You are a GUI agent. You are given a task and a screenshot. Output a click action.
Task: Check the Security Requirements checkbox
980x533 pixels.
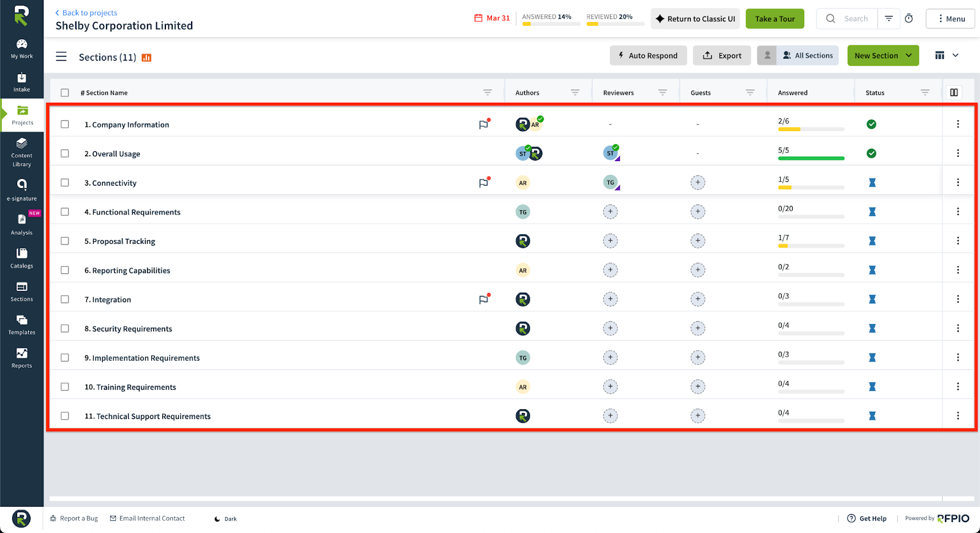(x=65, y=329)
